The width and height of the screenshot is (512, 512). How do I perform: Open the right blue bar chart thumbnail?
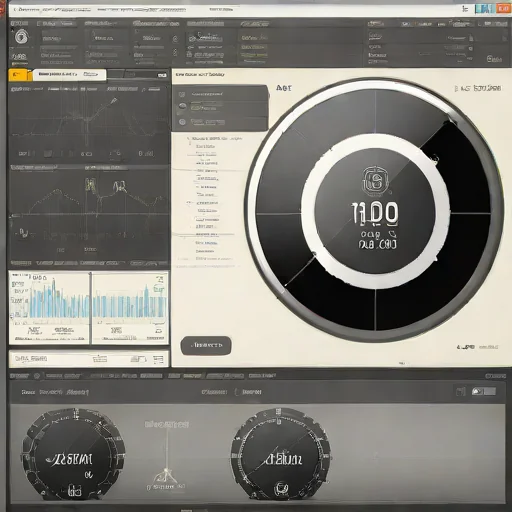[x=130, y=307]
